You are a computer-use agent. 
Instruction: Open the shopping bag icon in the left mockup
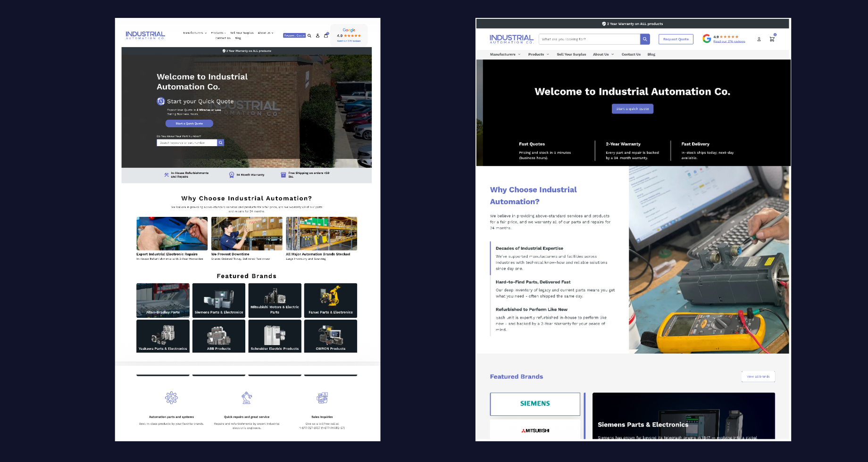coord(325,35)
